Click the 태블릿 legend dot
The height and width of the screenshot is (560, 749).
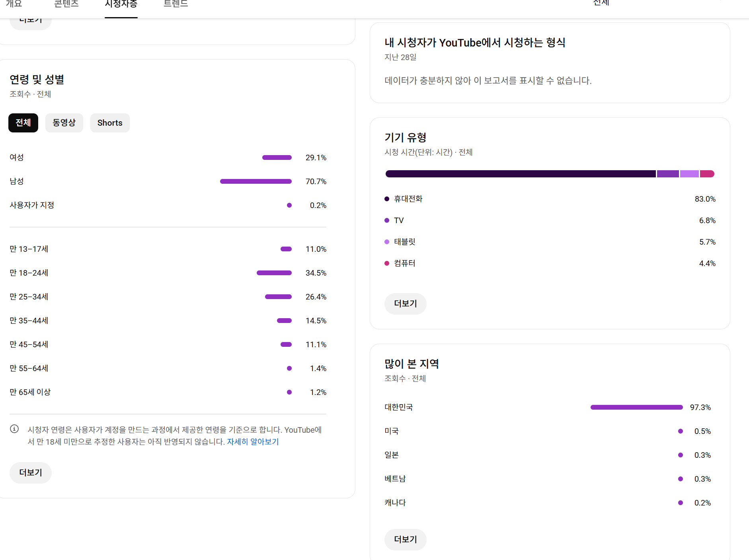pyautogui.click(x=387, y=242)
